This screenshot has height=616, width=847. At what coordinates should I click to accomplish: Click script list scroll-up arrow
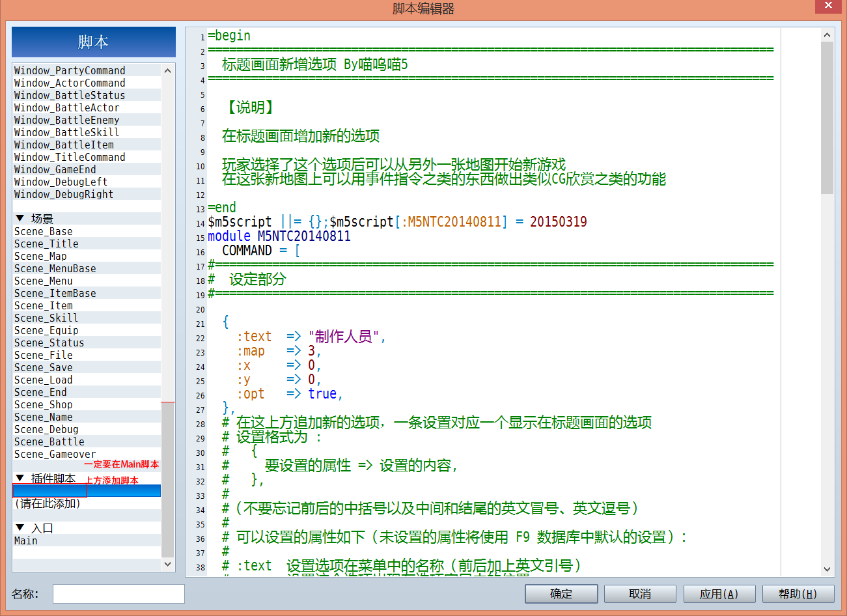click(168, 70)
